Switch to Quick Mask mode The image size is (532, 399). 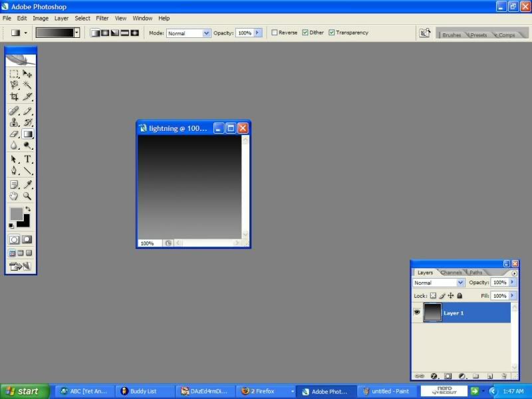click(x=27, y=239)
